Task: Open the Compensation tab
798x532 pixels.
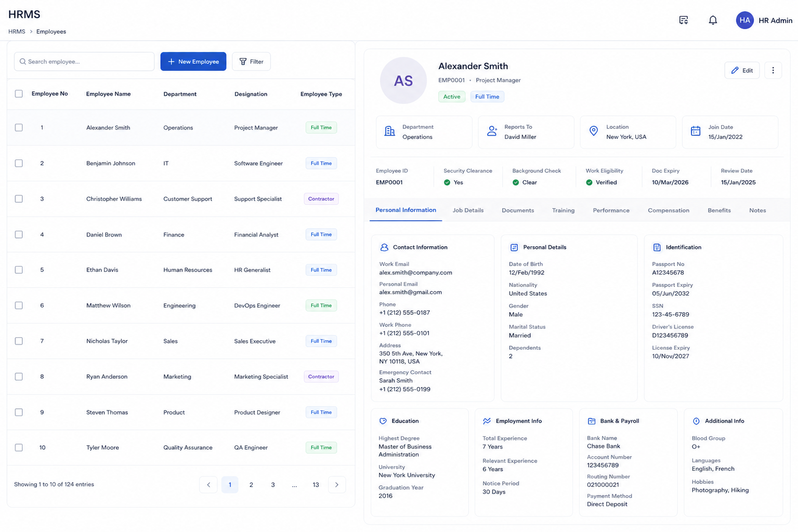Action: (x=669, y=210)
